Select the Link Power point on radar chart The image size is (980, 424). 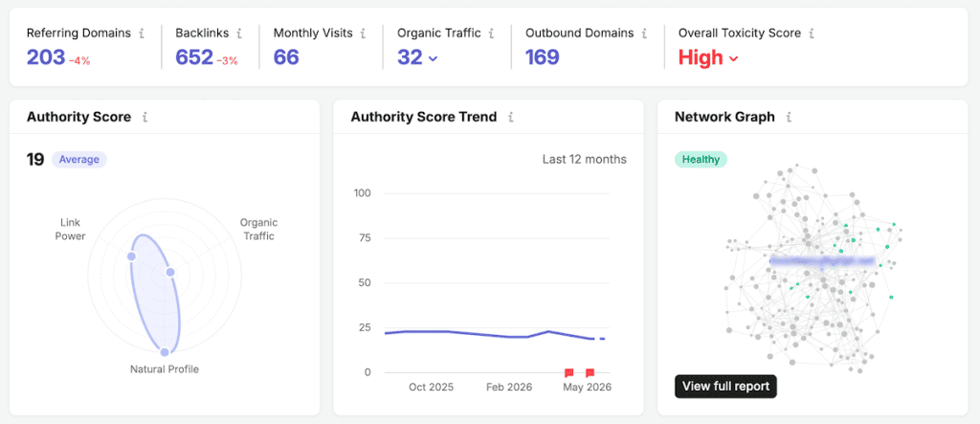(131, 257)
